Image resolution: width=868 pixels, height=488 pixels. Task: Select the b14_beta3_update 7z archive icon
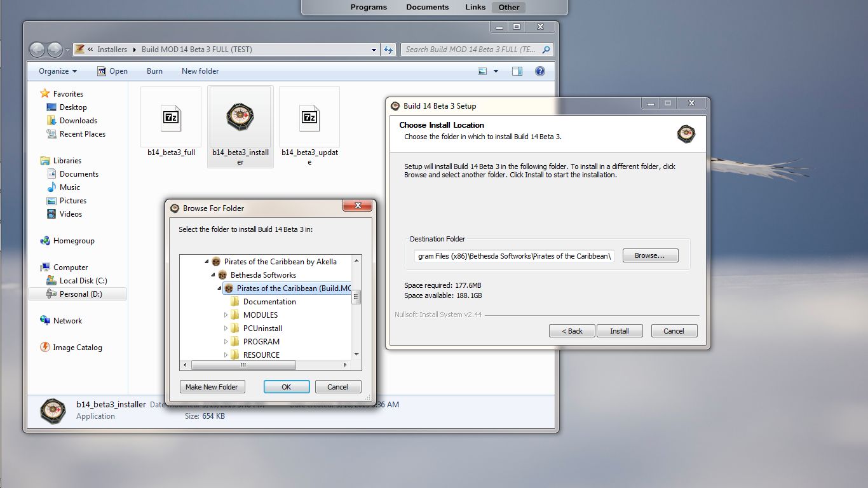pos(309,118)
